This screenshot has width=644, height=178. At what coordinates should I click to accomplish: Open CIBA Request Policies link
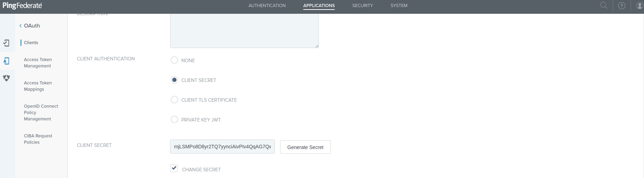(38, 139)
